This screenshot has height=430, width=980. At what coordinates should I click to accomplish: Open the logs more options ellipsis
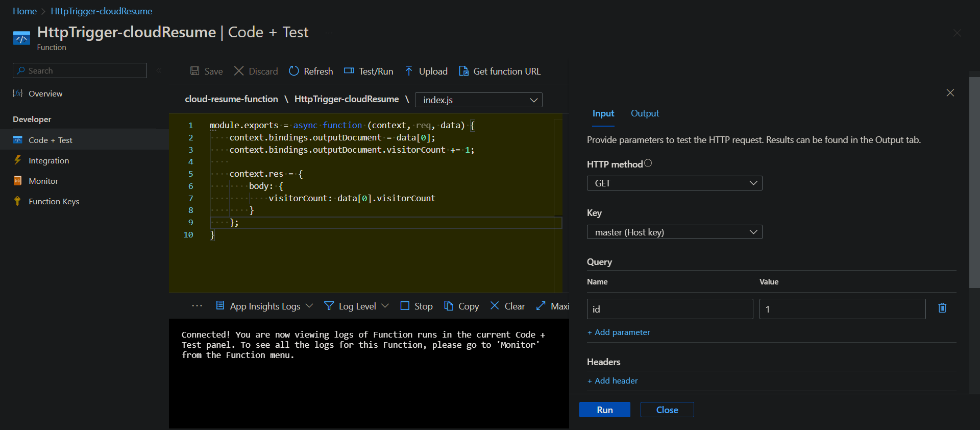coord(197,306)
